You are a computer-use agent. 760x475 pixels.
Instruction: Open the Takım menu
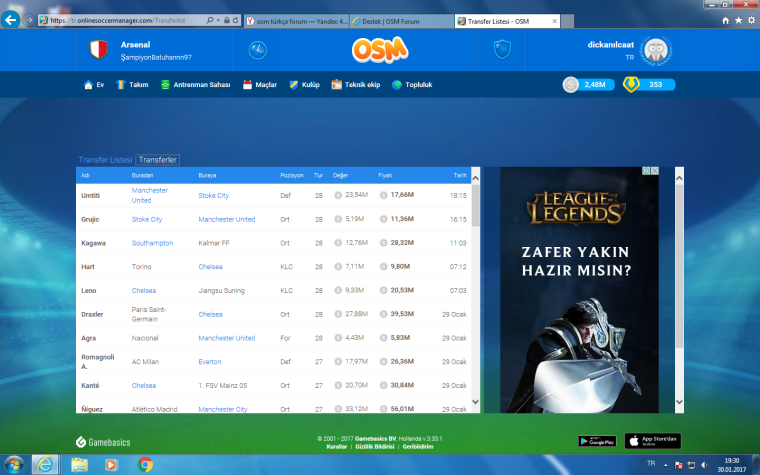(x=132, y=85)
